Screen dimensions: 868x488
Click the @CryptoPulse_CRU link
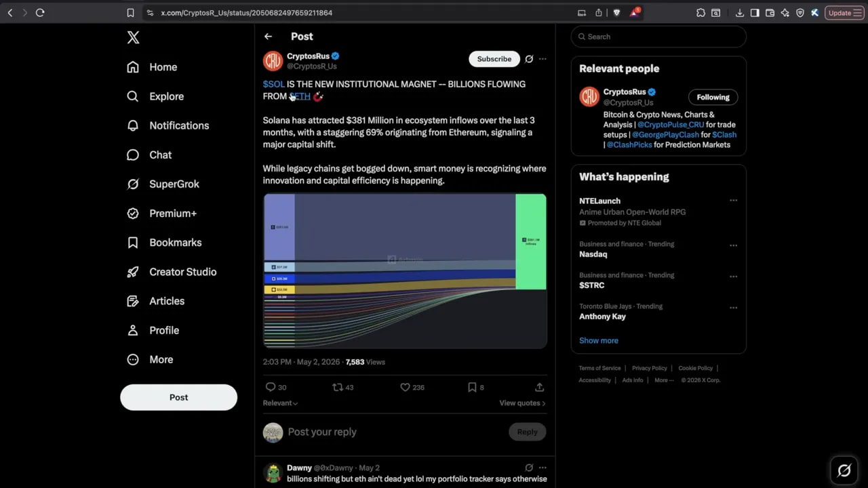pyautogui.click(x=671, y=125)
